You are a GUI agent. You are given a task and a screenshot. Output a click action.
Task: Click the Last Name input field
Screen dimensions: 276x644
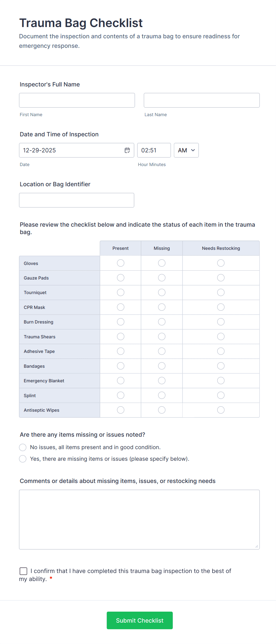(x=202, y=100)
